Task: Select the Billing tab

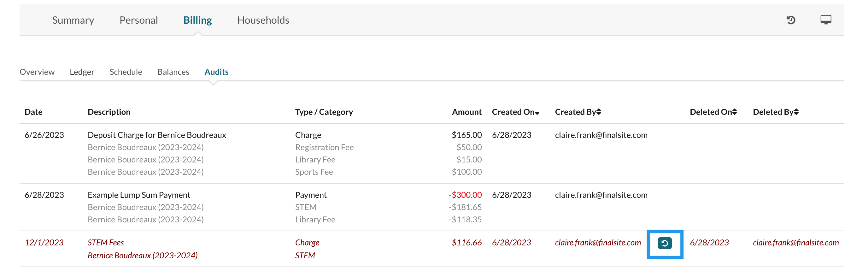Action: (197, 20)
